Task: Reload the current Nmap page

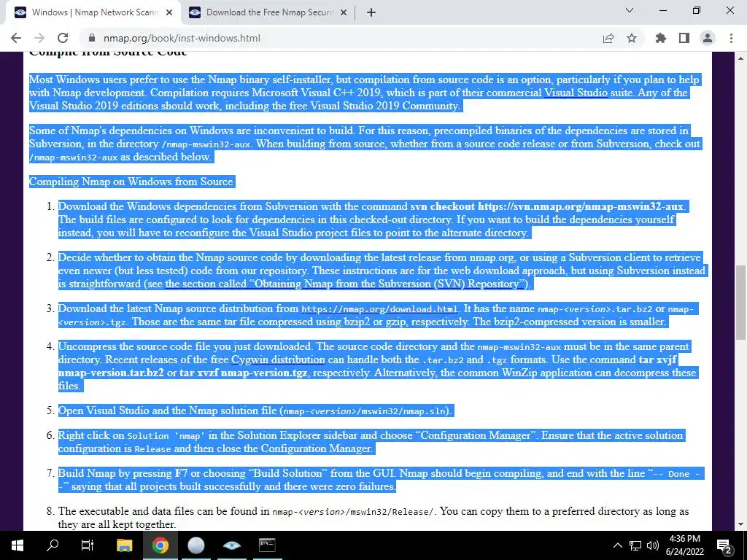Action: [63, 38]
